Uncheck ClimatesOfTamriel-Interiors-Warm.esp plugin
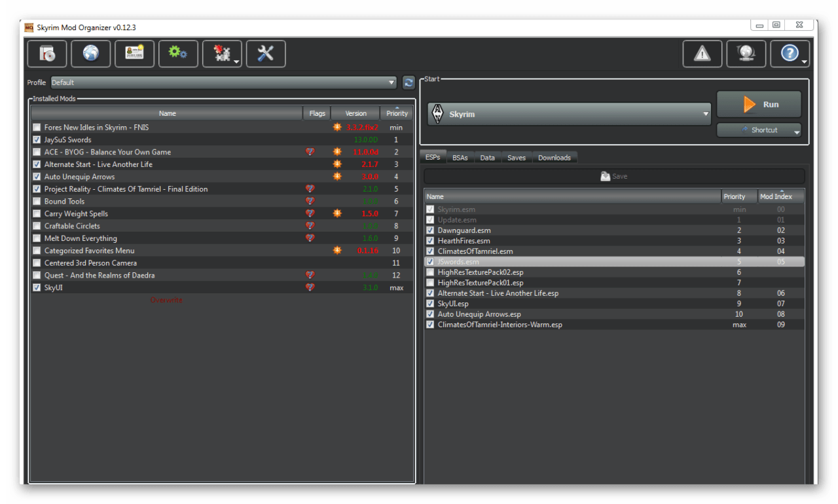The image size is (838, 504). [430, 325]
